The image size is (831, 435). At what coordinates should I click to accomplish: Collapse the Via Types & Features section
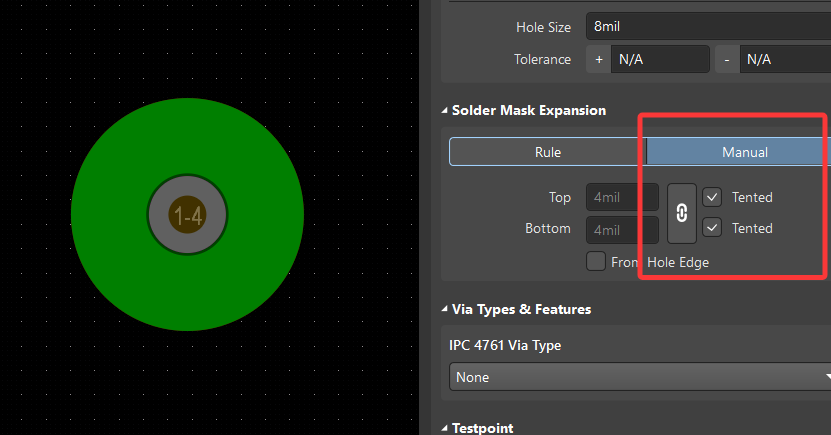coord(444,309)
